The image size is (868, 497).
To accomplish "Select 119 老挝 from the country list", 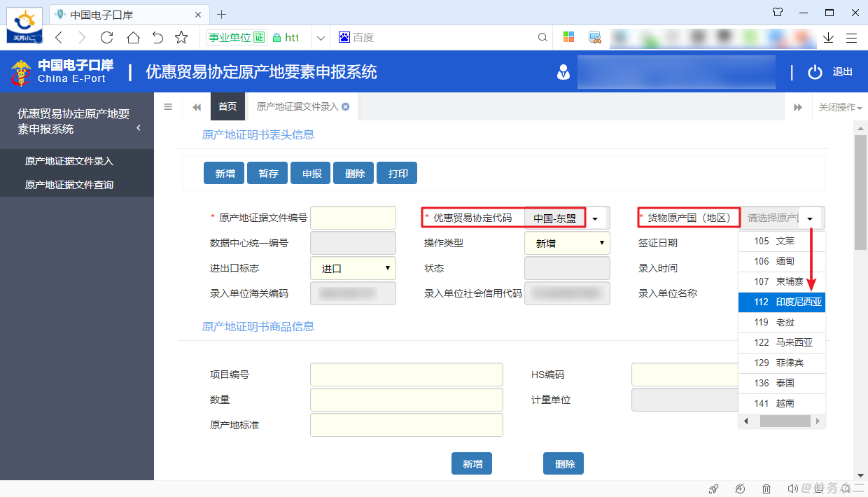I will click(x=782, y=323).
